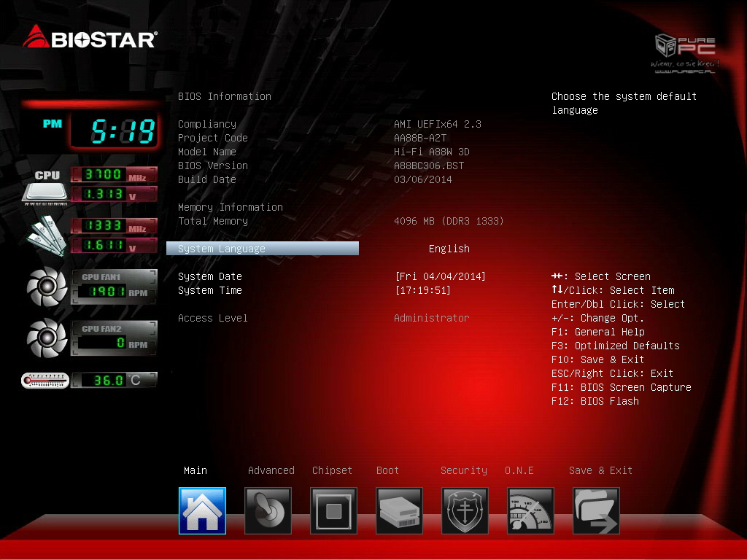Switch to the Advanced tab label
Screen dimensions: 747x560
[x=271, y=470]
